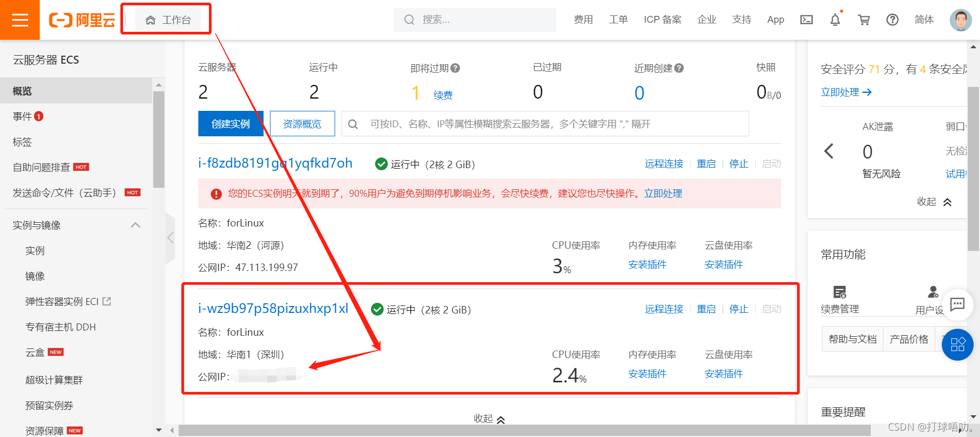Image resolution: width=980 pixels, height=437 pixels.
Task: Open the shopping cart
Action: coord(864,20)
